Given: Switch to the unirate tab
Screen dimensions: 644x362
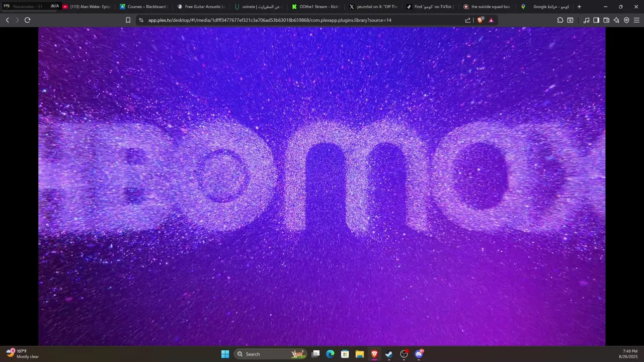Looking at the screenshot, I should (259, 7).
